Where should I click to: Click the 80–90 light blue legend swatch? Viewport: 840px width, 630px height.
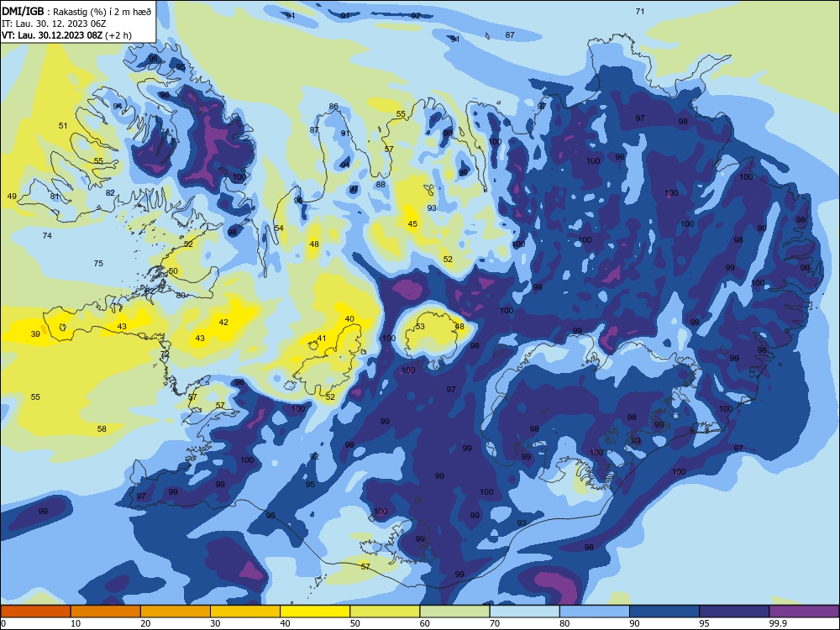595,612
